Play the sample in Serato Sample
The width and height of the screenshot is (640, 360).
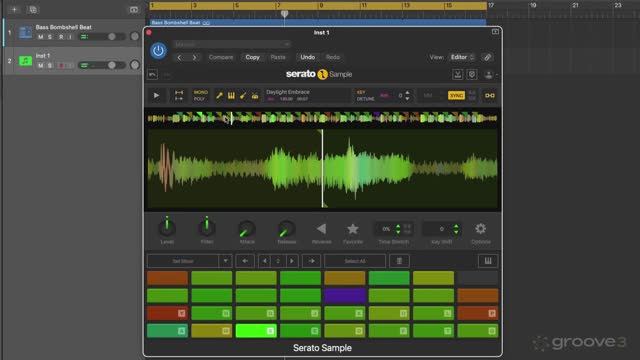coord(156,96)
